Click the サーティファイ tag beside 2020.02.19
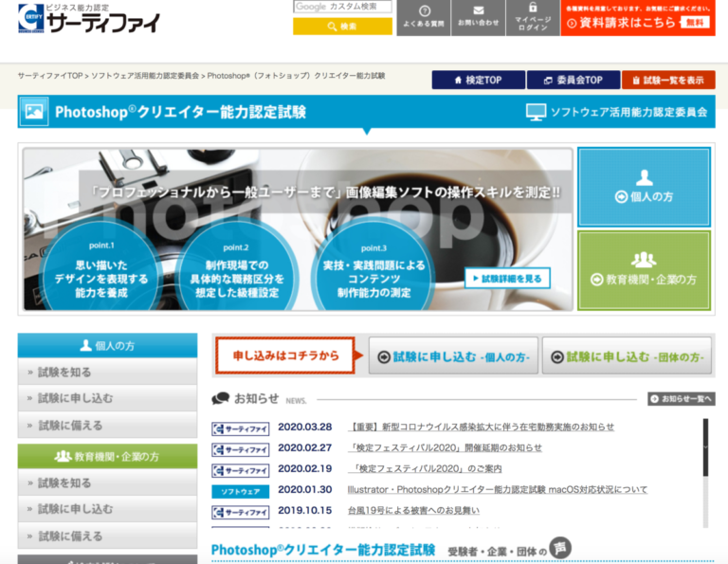The width and height of the screenshot is (728, 564). (240, 471)
